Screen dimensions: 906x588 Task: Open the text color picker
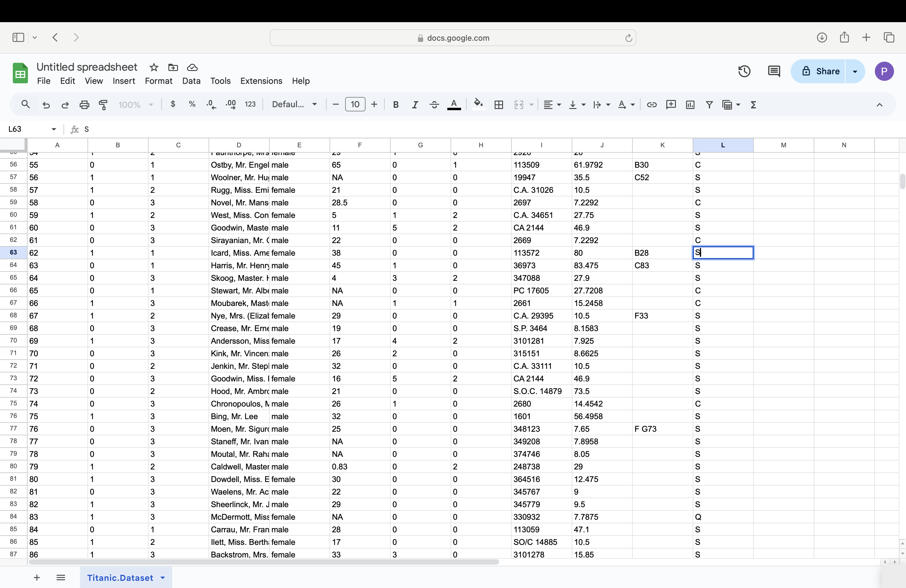(454, 104)
